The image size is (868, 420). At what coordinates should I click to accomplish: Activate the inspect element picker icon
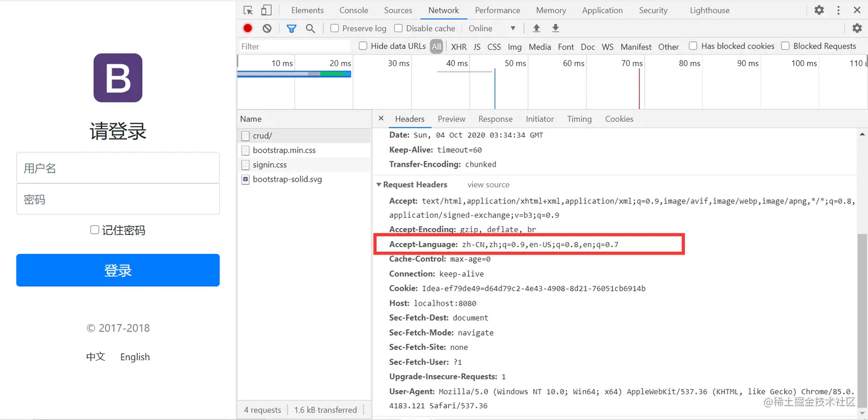pos(248,10)
